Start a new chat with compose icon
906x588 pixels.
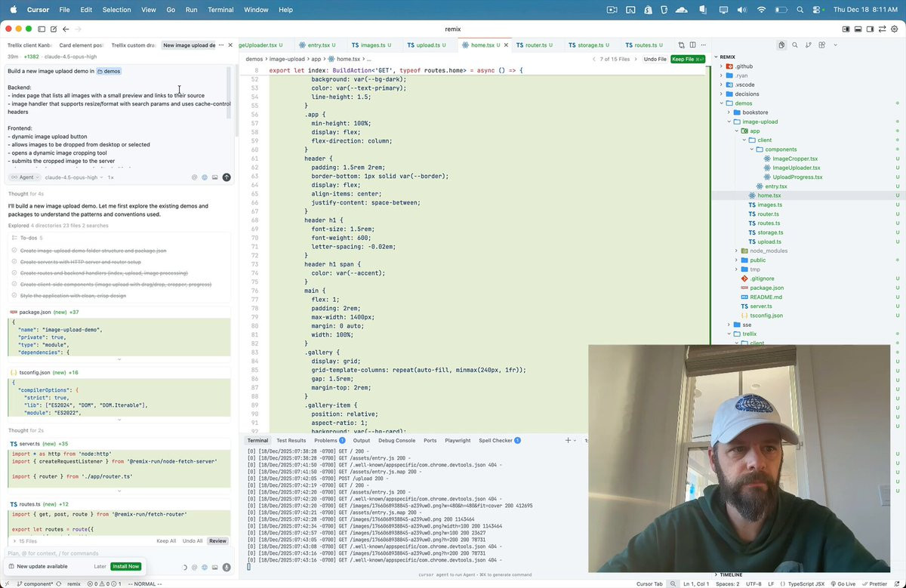coord(54,29)
